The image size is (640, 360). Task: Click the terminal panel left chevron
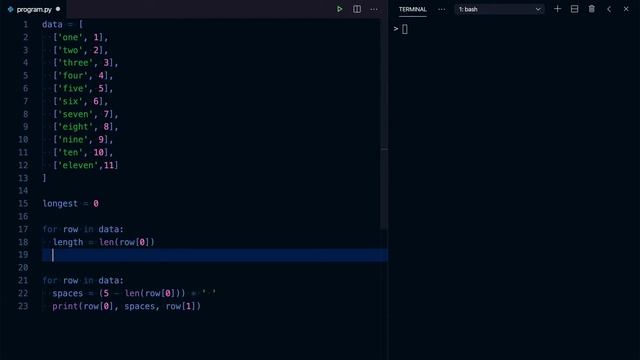pyautogui.click(x=609, y=9)
